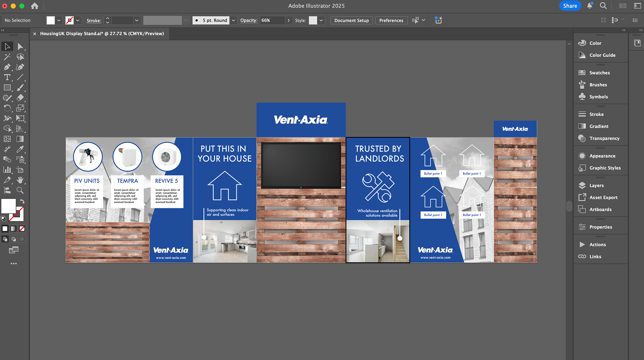Viewport: 644px width, 360px height.
Task: Open the notifications bell
Action: pos(590,6)
